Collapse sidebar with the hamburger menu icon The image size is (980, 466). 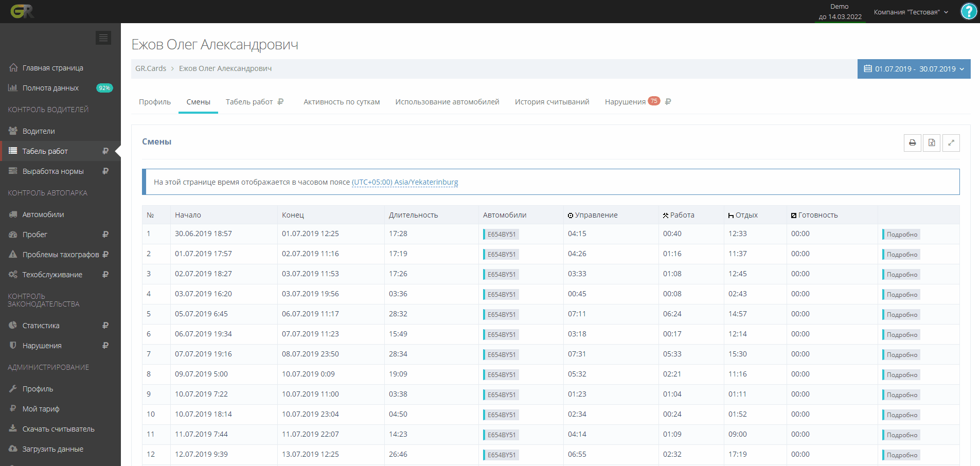[x=103, y=38]
